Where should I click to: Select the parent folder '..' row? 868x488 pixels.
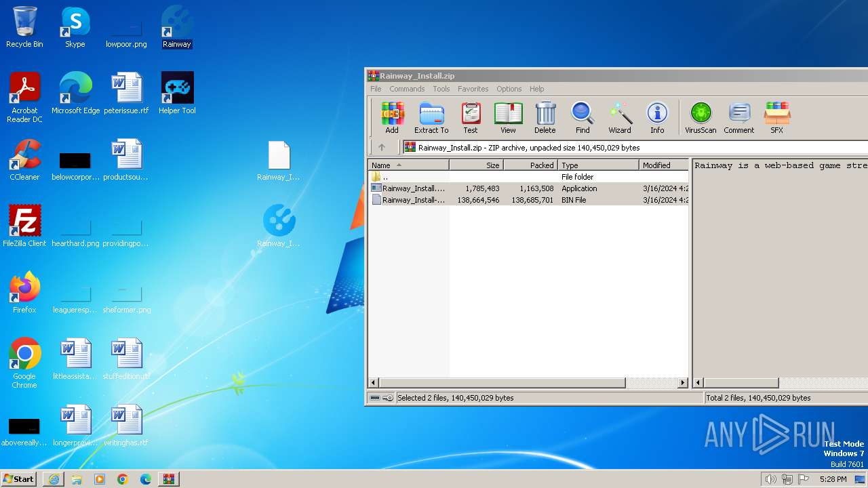[528, 177]
